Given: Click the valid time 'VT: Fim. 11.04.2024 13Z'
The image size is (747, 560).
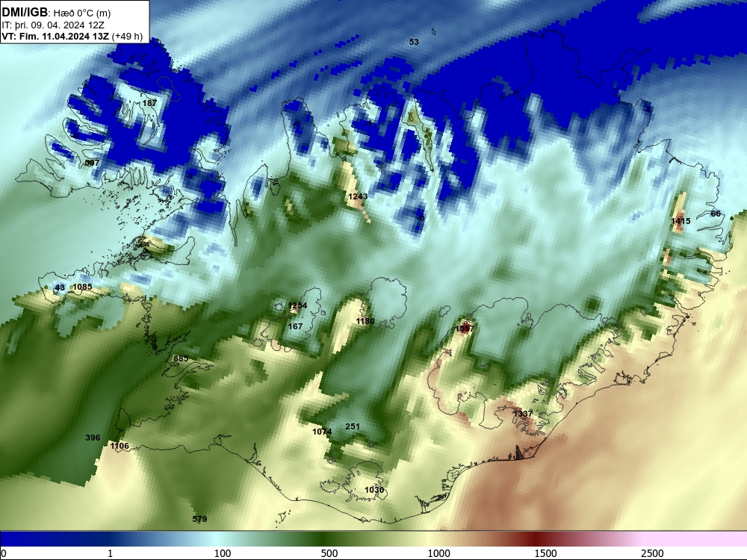Looking at the screenshot, I should point(55,36).
